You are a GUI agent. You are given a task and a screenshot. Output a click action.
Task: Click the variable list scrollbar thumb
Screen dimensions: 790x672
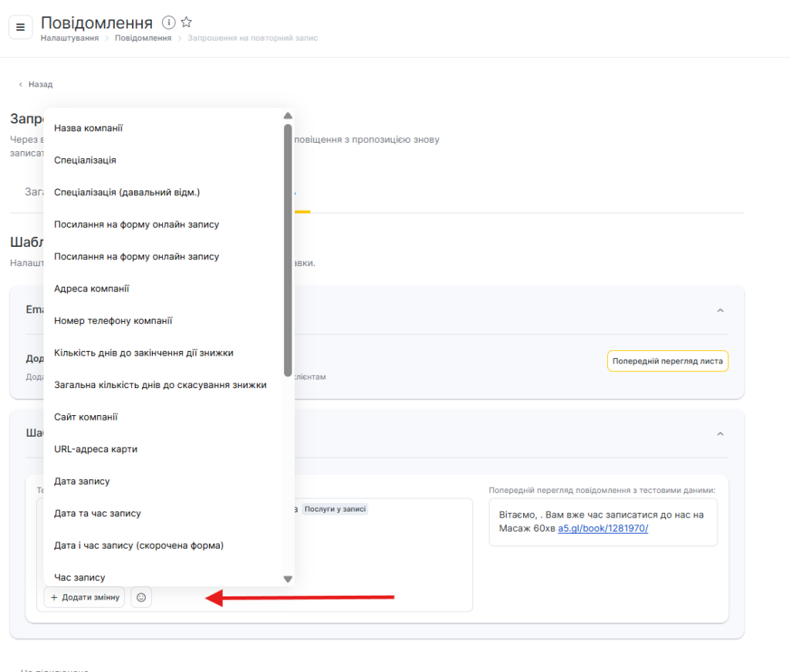(288, 247)
